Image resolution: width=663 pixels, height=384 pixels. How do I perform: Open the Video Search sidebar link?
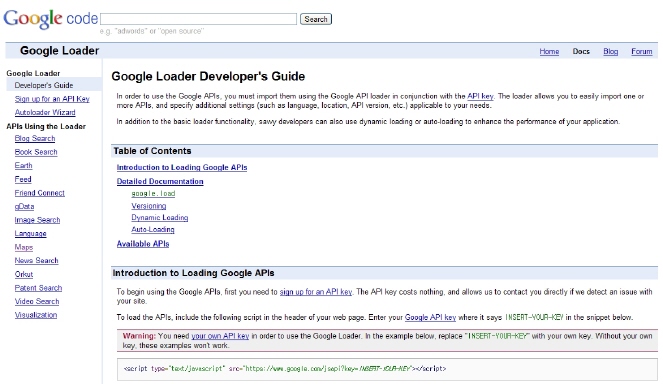tap(37, 301)
